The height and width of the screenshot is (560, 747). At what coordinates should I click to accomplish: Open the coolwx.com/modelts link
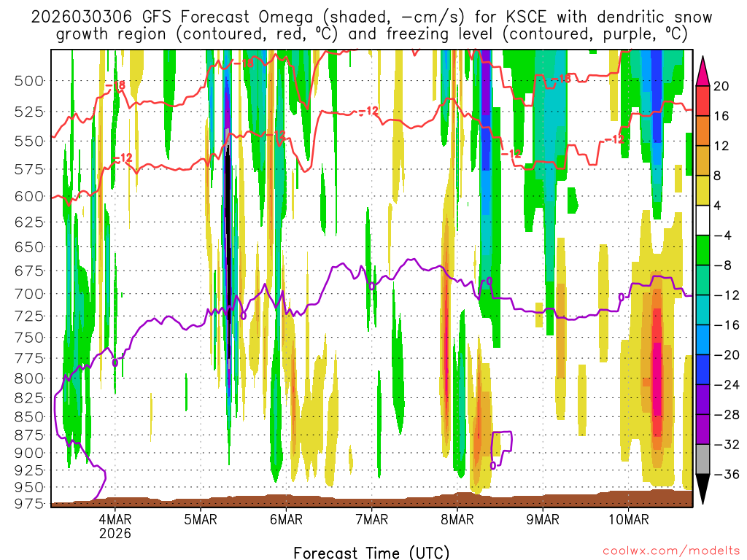click(x=671, y=551)
